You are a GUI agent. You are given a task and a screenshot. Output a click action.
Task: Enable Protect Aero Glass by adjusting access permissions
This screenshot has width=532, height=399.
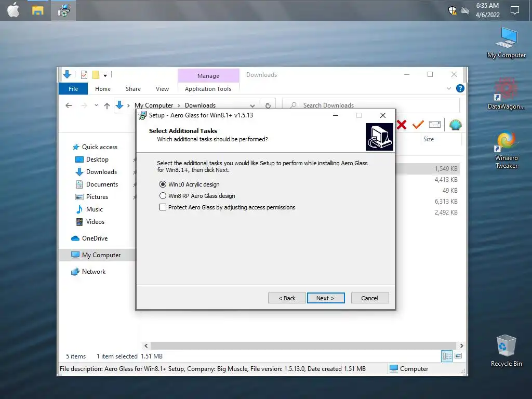click(x=163, y=207)
